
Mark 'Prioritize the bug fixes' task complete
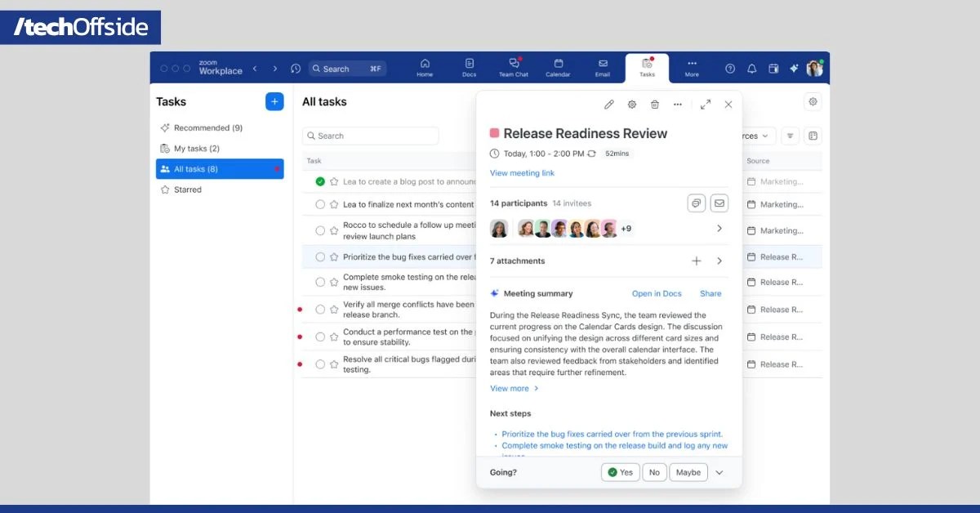(320, 256)
